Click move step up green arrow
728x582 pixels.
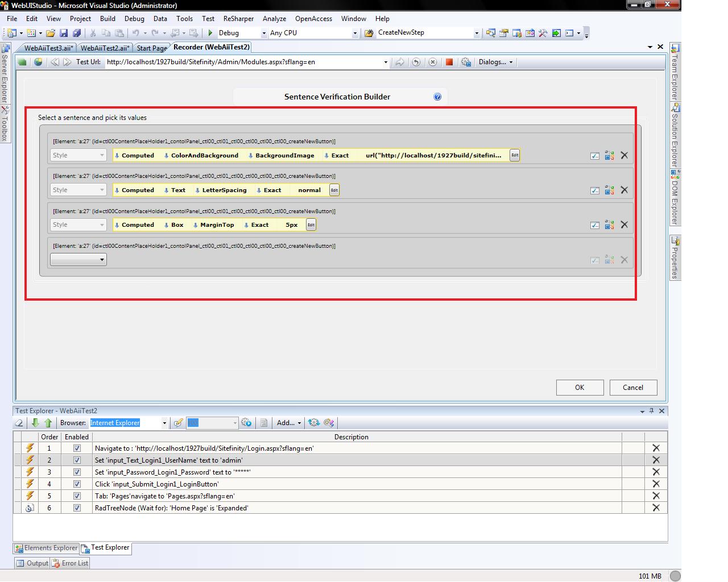(x=48, y=423)
